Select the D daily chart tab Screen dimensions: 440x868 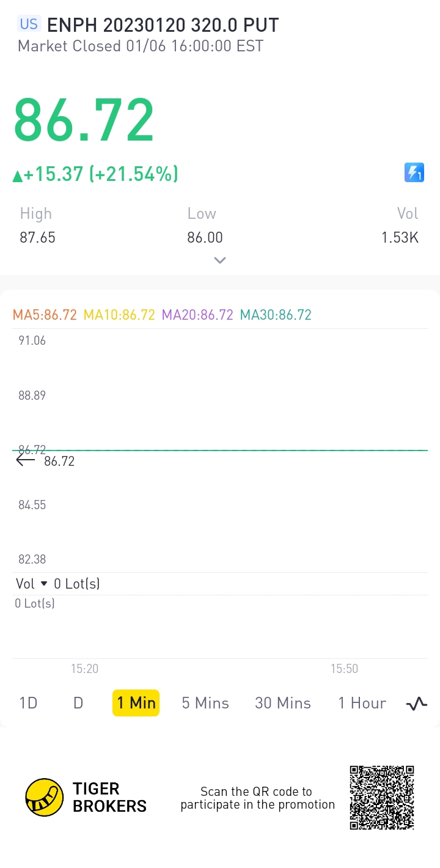pos(78,703)
